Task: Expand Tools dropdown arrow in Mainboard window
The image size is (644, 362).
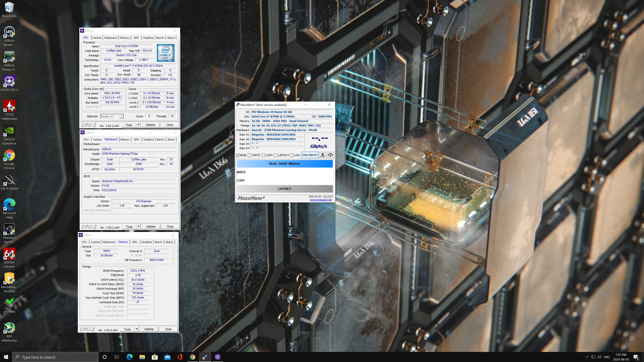Action: coord(138,227)
